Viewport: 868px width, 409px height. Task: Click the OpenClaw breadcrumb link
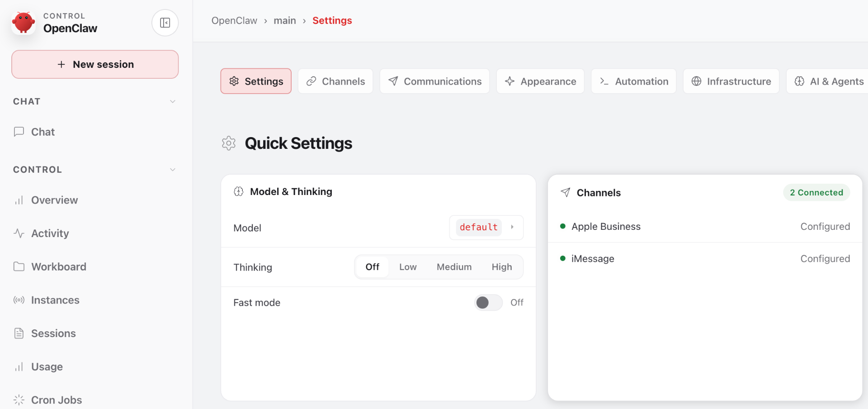tap(234, 21)
